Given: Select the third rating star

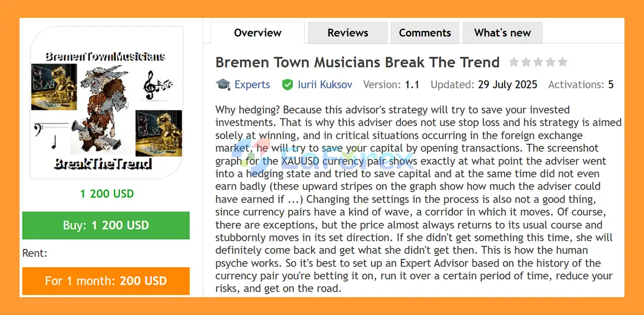Looking at the screenshot, I should pos(538,62).
